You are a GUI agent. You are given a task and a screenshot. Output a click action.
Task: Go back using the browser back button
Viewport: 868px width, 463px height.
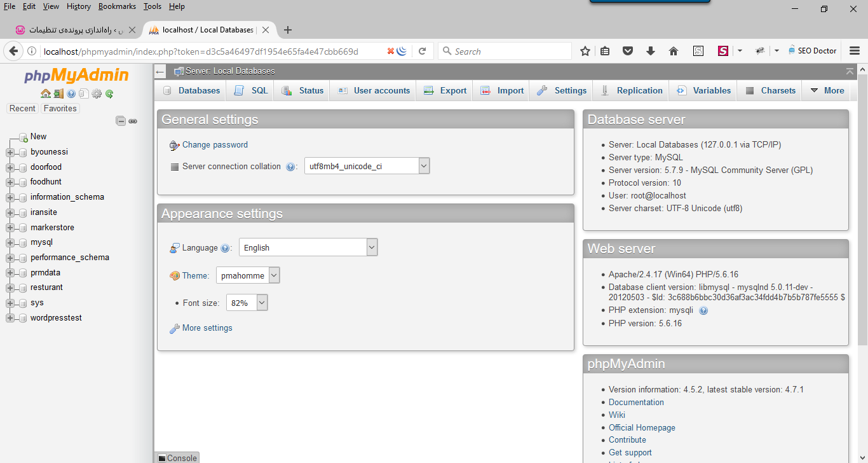coord(13,51)
